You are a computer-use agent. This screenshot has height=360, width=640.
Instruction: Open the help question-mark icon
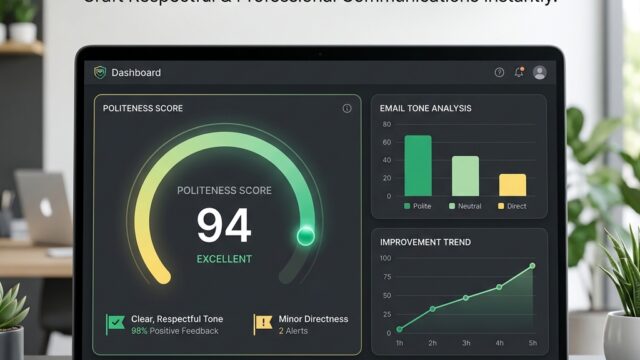499,72
